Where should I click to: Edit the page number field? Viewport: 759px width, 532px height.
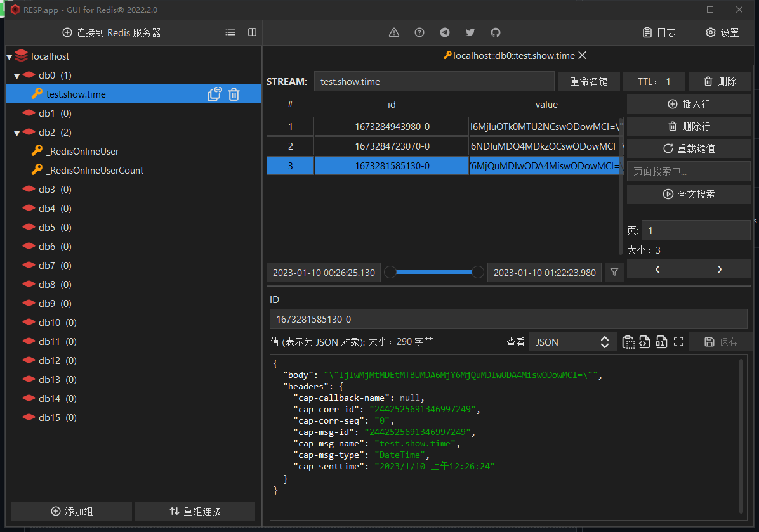click(696, 231)
